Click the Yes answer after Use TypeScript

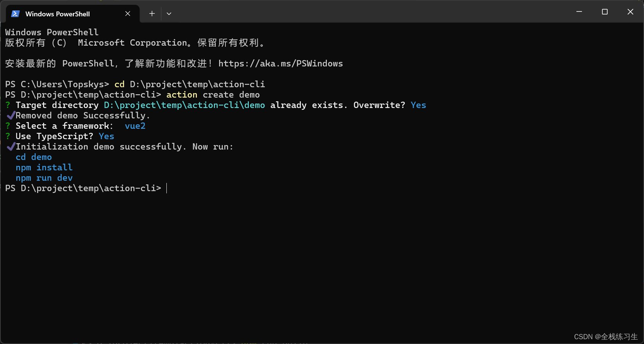[107, 137]
